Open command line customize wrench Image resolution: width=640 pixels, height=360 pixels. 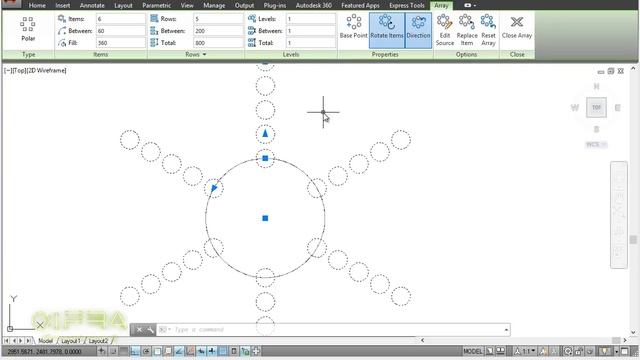150,329
